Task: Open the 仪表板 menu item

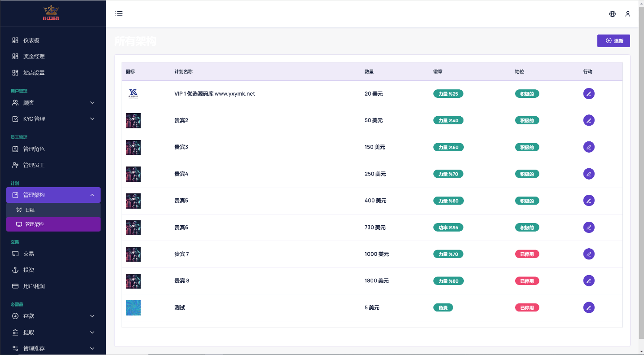Action: (53, 40)
